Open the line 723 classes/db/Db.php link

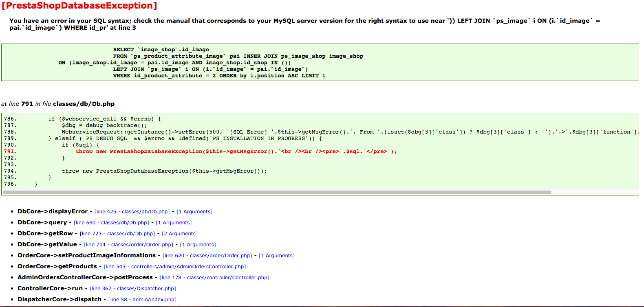pyautogui.click(x=117, y=234)
